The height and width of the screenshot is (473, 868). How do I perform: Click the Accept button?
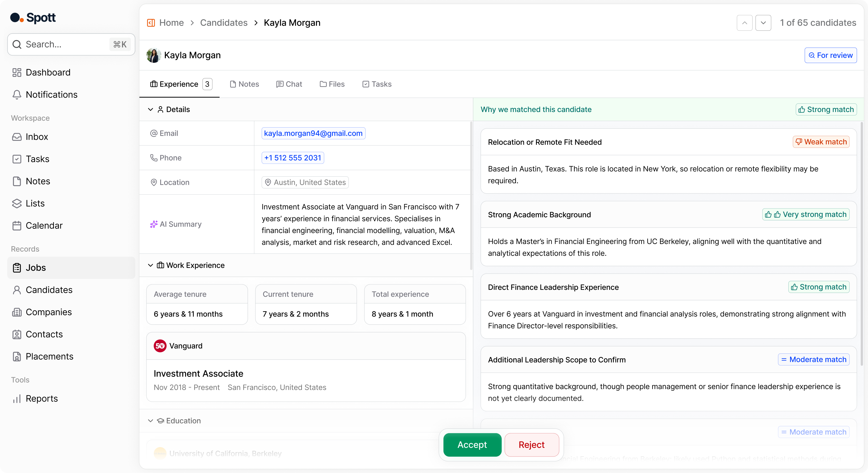(x=472, y=445)
